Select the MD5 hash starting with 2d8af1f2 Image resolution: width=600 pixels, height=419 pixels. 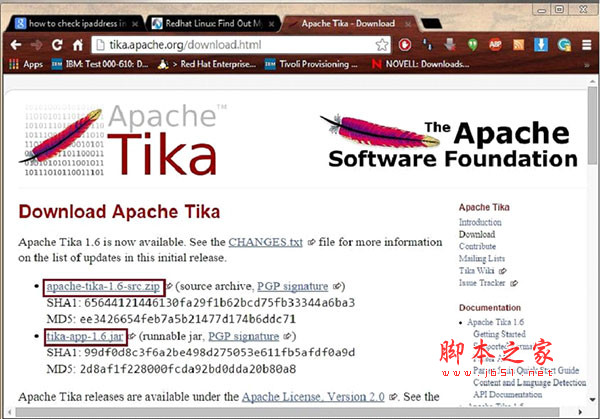188,369
